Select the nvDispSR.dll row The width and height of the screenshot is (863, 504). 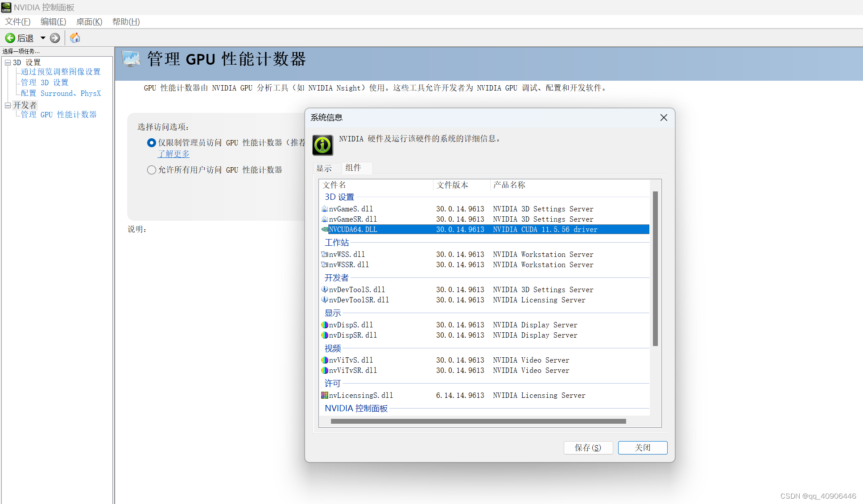click(484, 335)
